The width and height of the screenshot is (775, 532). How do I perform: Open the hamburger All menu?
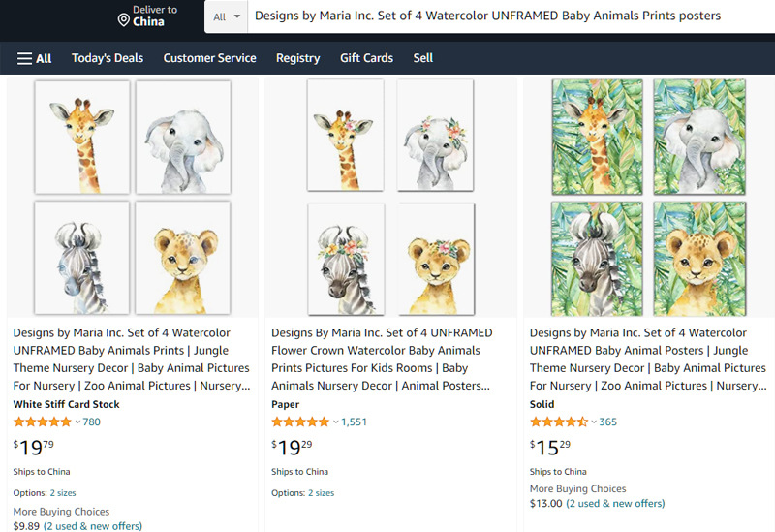(34, 58)
